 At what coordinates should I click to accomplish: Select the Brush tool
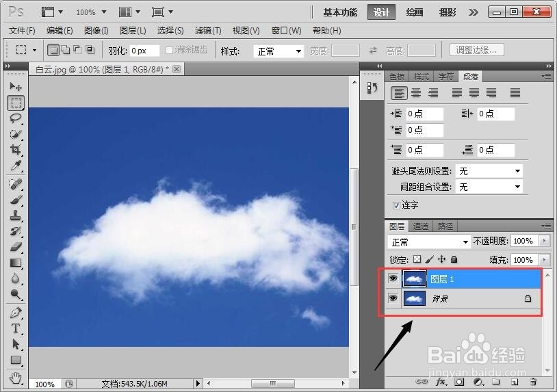point(16,200)
